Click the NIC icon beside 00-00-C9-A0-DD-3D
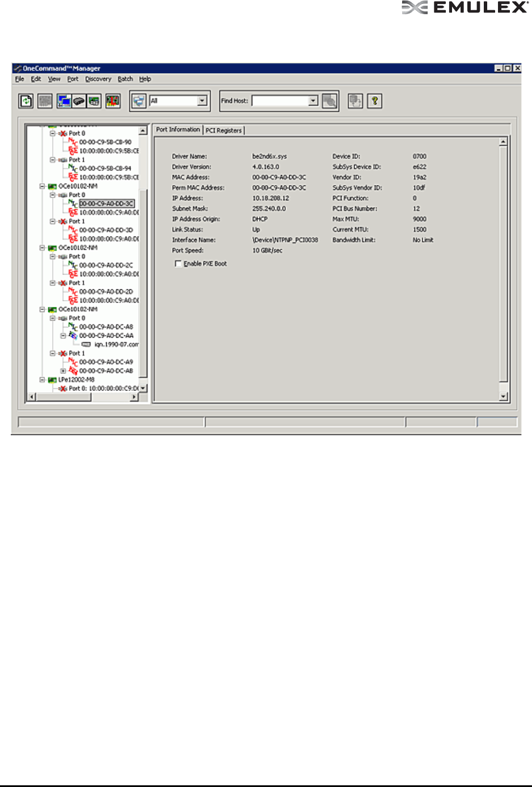The width and height of the screenshot is (532, 787). (73, 230)
